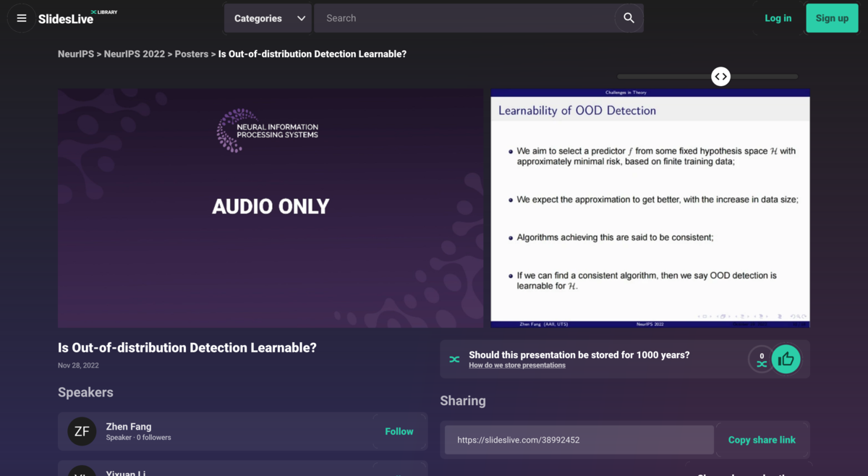Submit search with magnifier icon
Viewport: 868px width, 476px height.
click(629, 18)
